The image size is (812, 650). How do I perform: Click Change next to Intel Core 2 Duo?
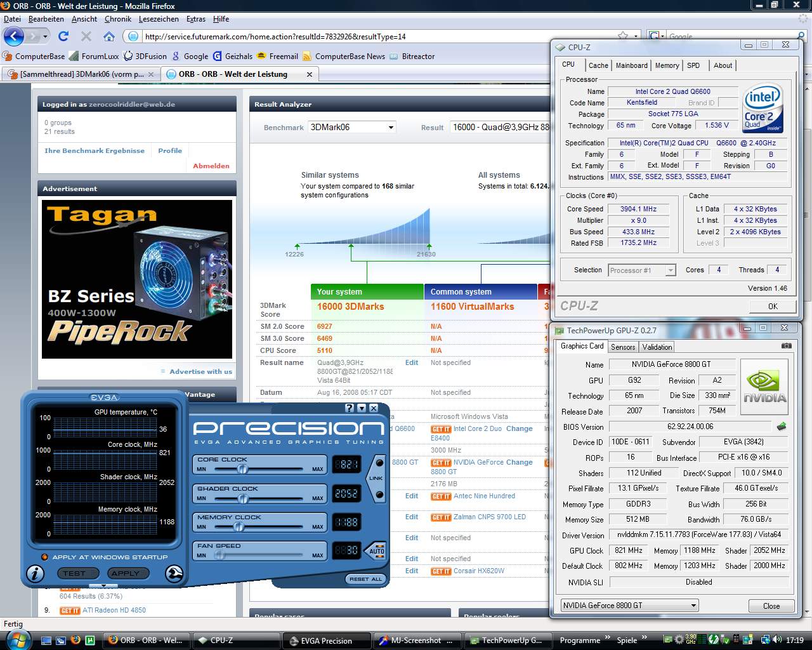[519, 428]
